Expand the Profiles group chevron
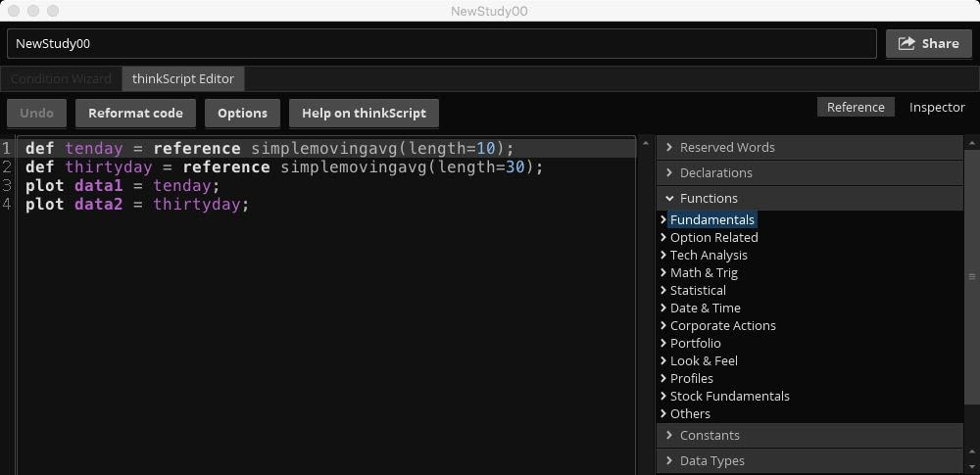The image size is (980, 475). tap(663, 378)
